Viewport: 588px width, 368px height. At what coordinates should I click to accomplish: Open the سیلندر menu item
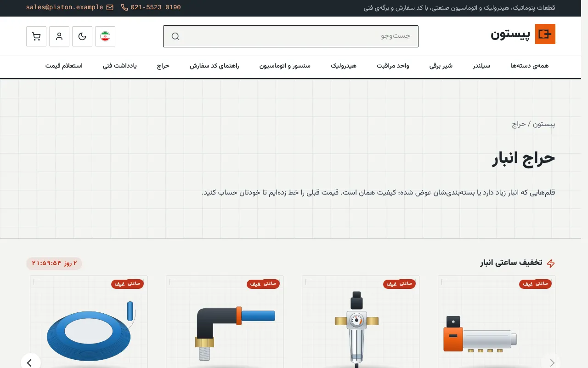tap(481, 66)
